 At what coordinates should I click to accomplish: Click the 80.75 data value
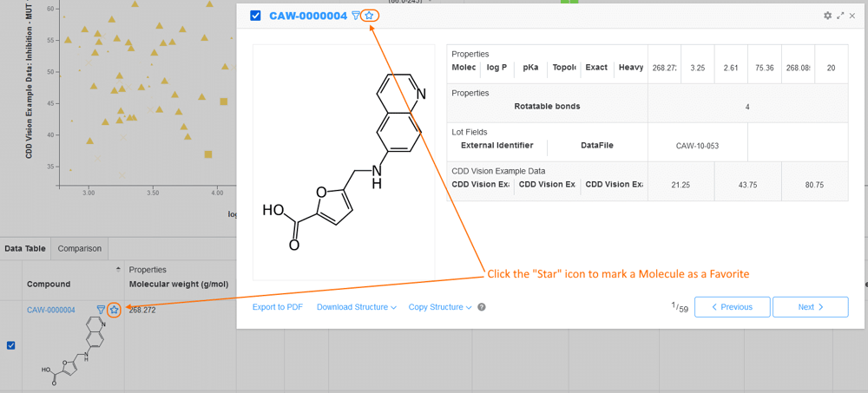815,185
